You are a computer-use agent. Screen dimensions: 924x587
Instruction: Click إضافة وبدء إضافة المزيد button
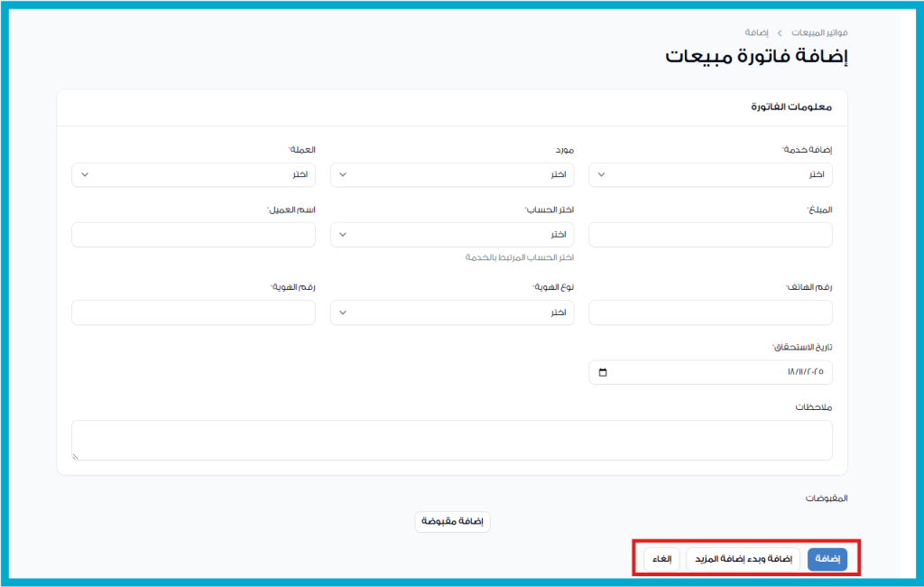(743, 560)
